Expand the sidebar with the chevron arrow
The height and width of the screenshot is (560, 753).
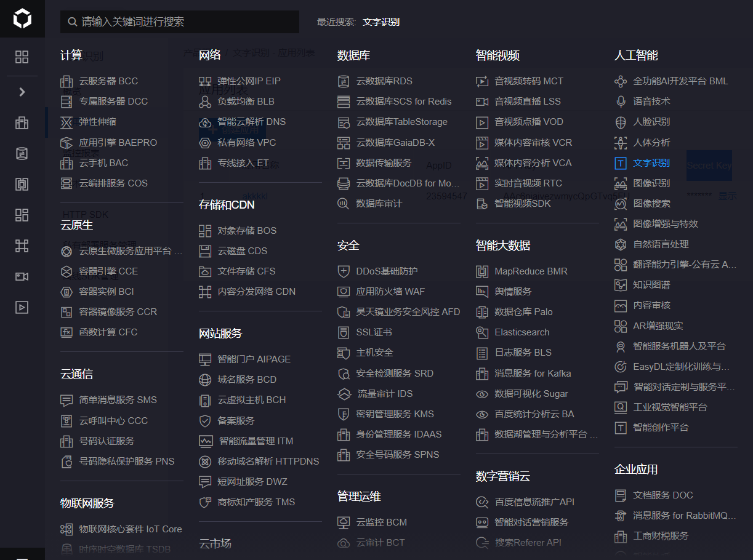[22, 92]
